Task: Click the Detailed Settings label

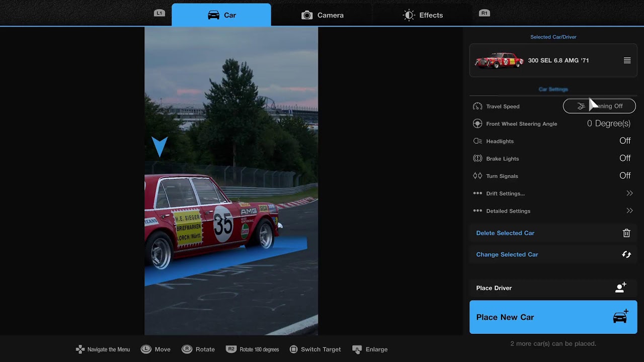Action: click(508, 211)
